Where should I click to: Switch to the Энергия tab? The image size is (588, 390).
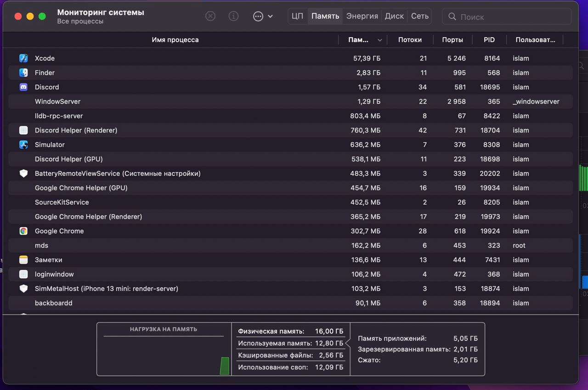point(362,16)
